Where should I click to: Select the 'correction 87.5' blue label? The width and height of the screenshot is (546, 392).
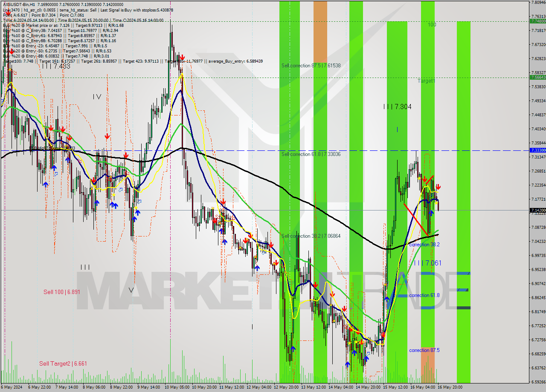[x=424, y=350]
